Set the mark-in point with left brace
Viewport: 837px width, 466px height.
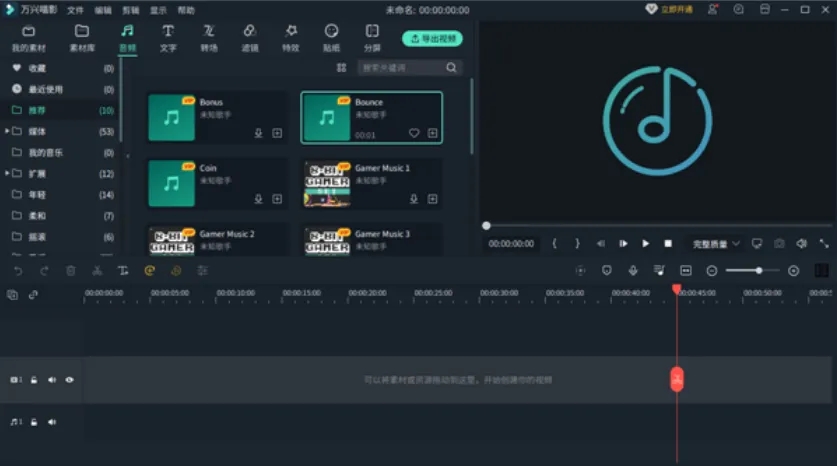point(555,244)
